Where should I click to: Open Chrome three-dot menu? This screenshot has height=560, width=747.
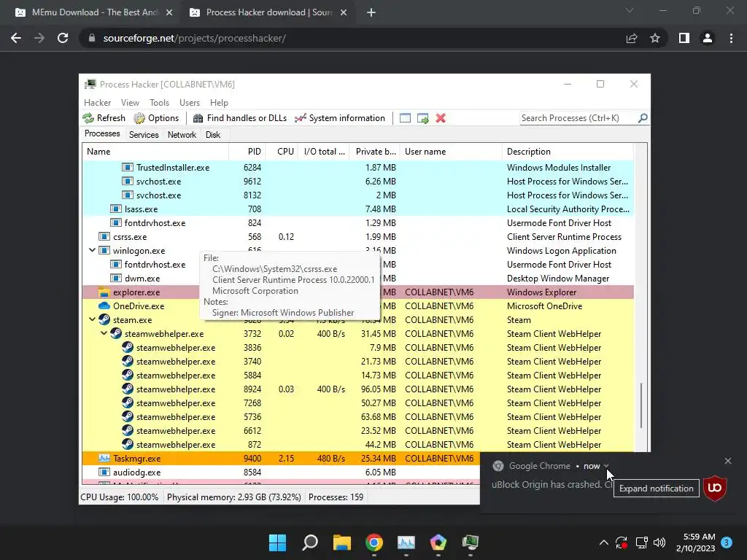pyautogui.click(x=731, y=38)
